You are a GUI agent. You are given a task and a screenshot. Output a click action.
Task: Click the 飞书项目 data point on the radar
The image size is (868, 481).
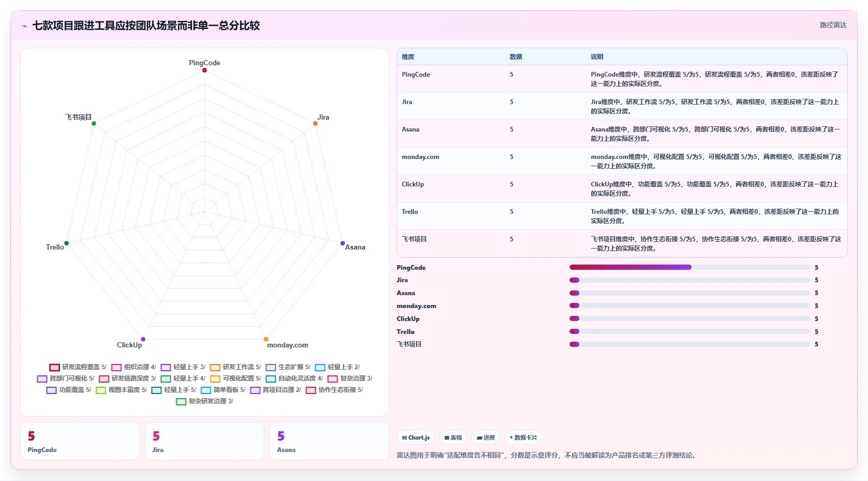click(x=94, y=123)
